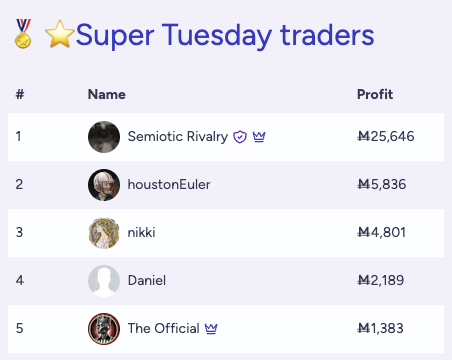Click the Name column header
452x360 pixels.
107,94
